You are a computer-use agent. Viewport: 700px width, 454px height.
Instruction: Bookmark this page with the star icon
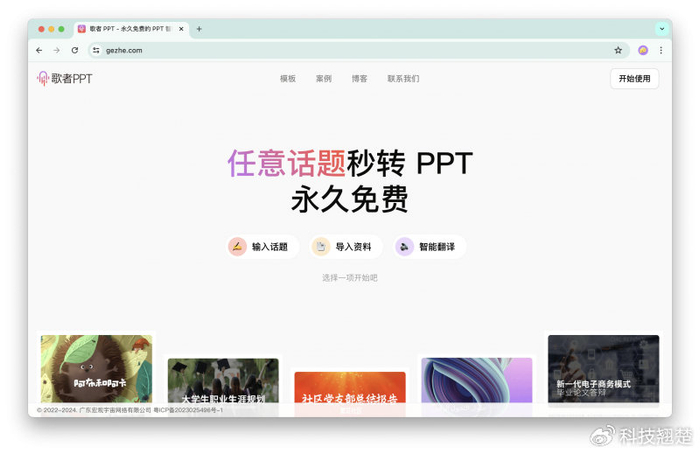618,50
